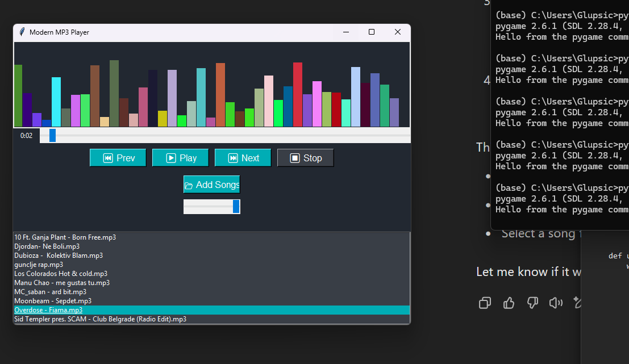The image size is (629, 364).
Task: Pick Moonbeam - Sepdet.mp3 in the playlist
Action: pos(53,301)
